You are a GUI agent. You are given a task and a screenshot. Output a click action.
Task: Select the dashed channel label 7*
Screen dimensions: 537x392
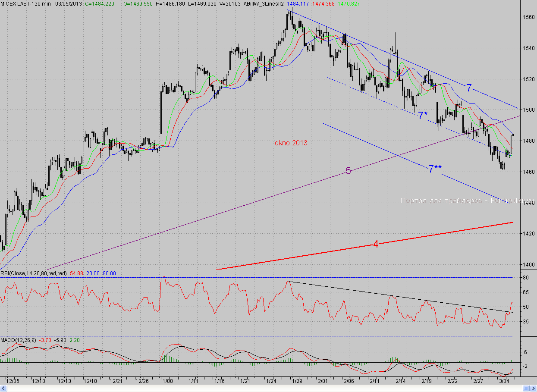point(423,115)
